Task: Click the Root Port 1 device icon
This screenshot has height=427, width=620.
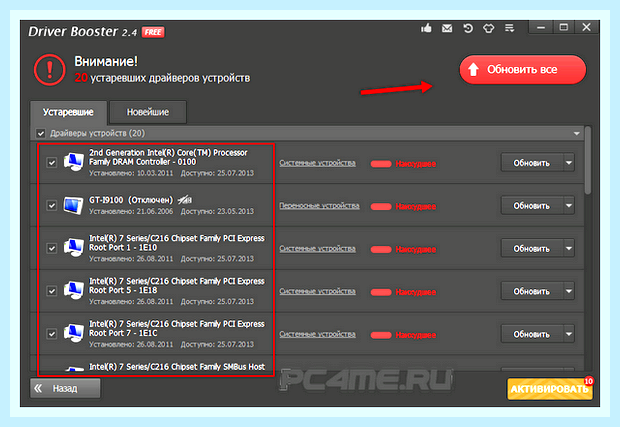Action: 74,248
